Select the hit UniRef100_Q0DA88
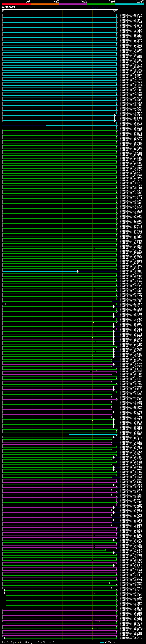The width and height of the screenshot is (146, 644). coord(131,48)
